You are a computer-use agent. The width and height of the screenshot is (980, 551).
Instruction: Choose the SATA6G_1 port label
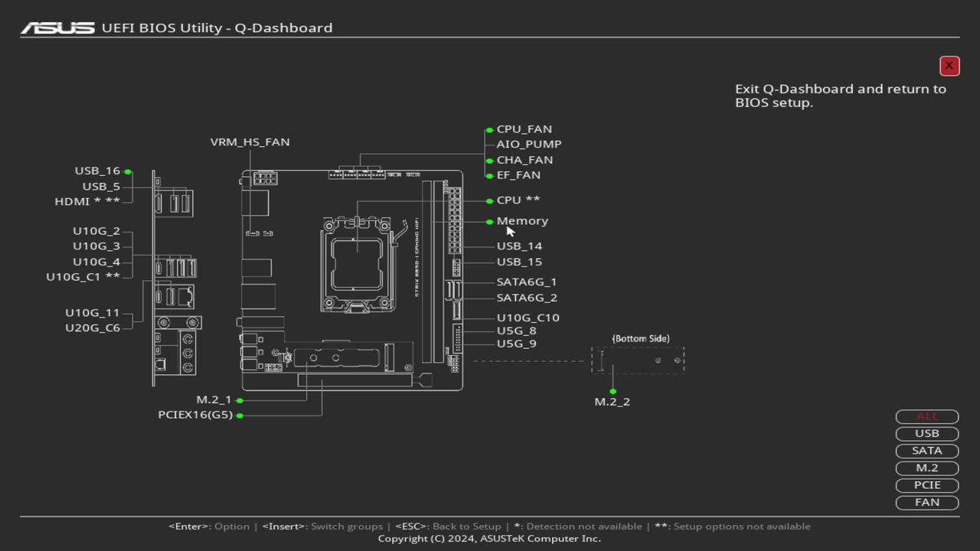coord(527,282)
